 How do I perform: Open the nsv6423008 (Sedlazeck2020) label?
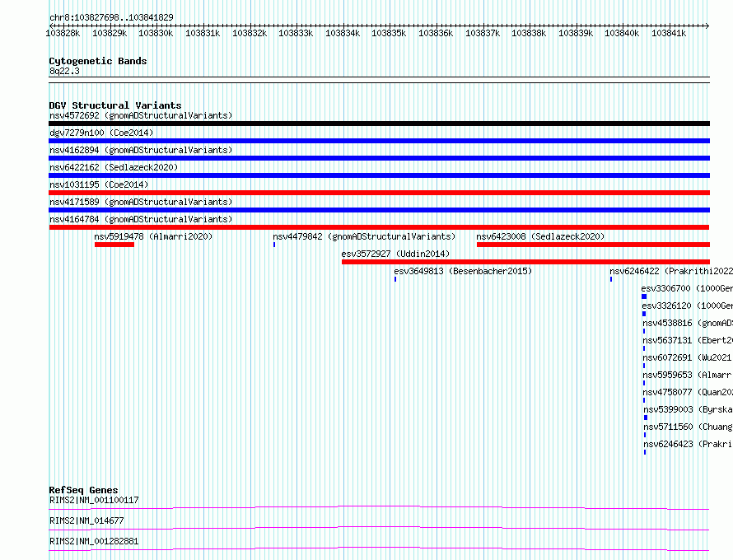pos(540,236)
